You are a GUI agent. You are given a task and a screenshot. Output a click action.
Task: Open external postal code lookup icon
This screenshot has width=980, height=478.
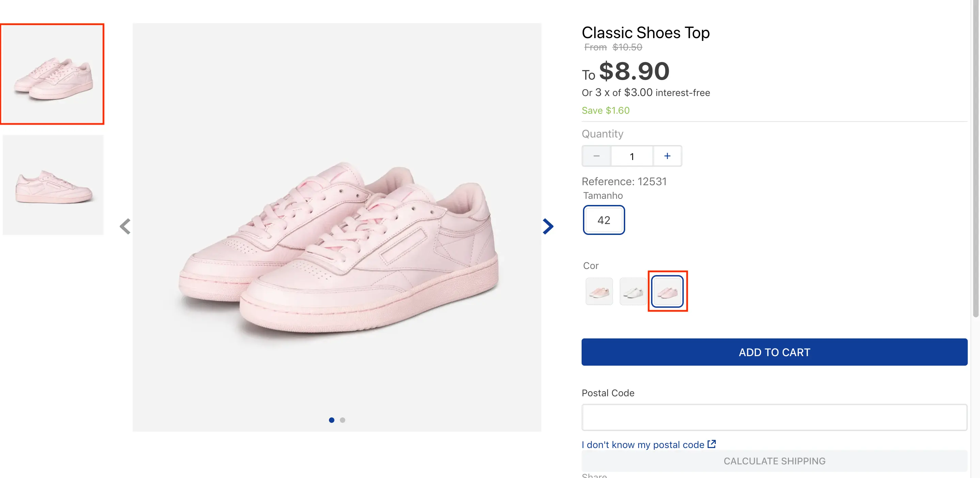coord(711,444)
